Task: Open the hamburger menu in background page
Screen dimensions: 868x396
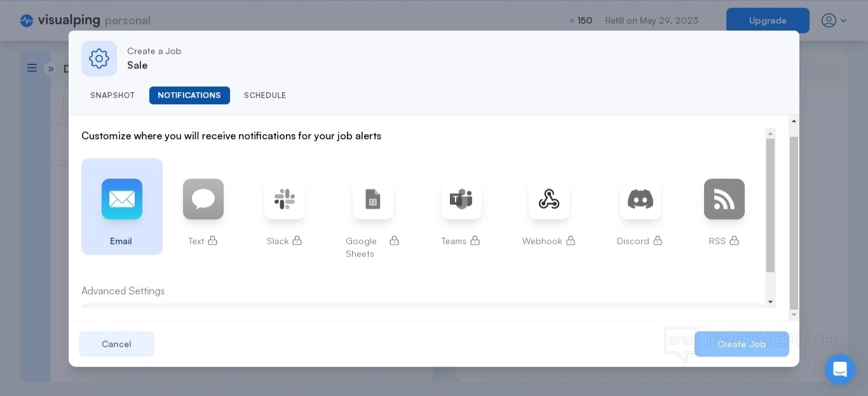Action: [32, 68]
